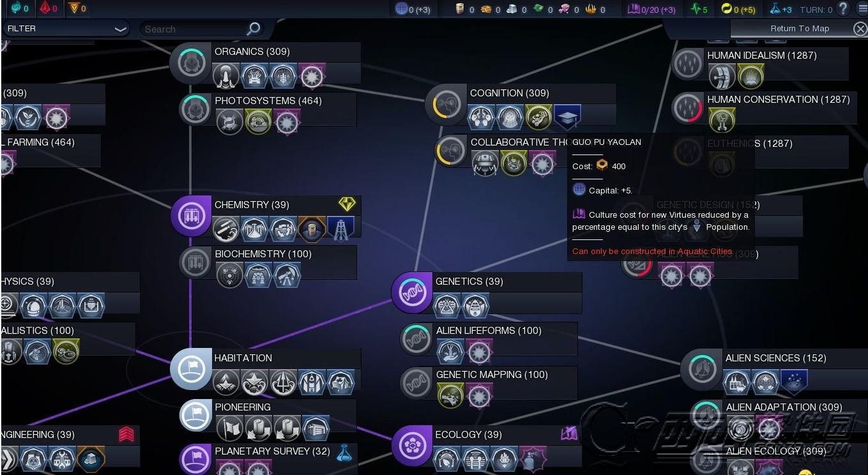Select the Alien Lifeforms round icon
Image resolution: width=868 pixels, height=475 pixels.
point(416,340)
